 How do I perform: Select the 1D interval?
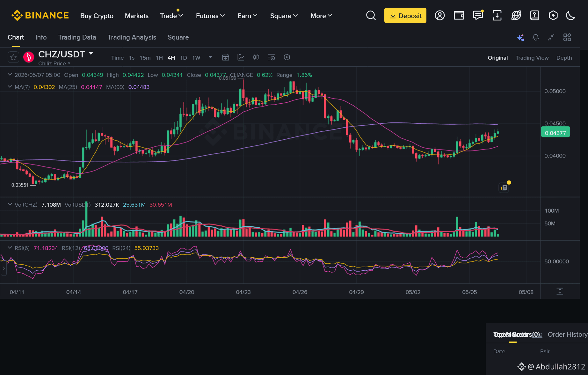[184, 58]
